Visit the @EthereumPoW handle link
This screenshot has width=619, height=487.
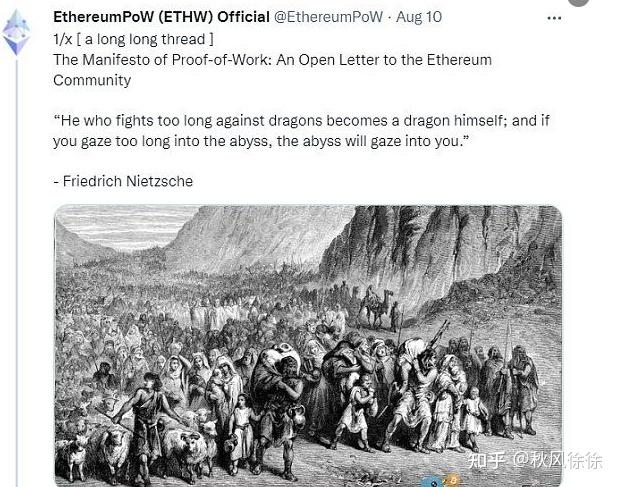tap(328, 17)
